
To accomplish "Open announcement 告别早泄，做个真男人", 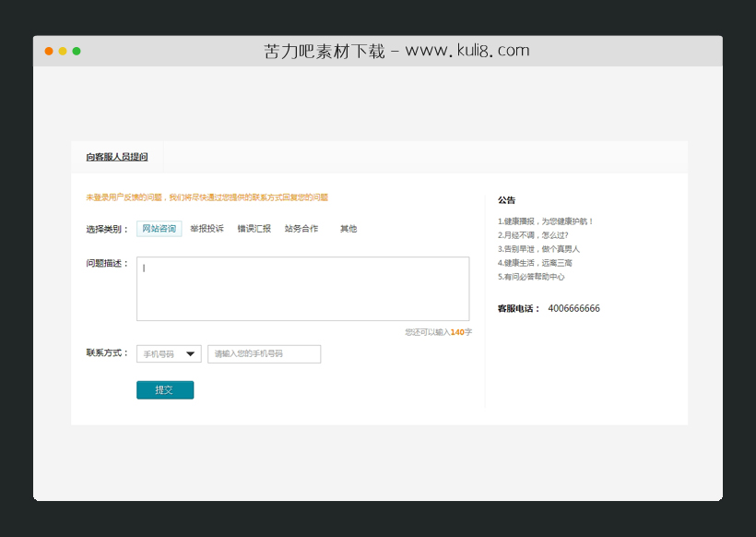I will pos(538,249).
